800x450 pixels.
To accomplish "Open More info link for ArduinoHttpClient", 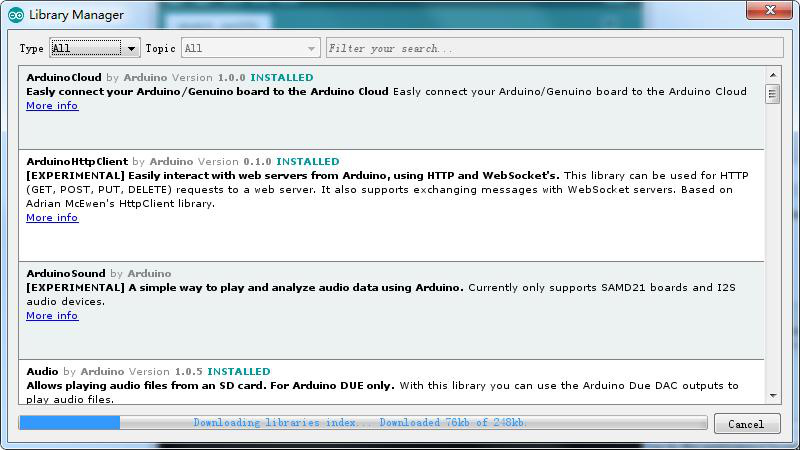I will click(52, 218).
